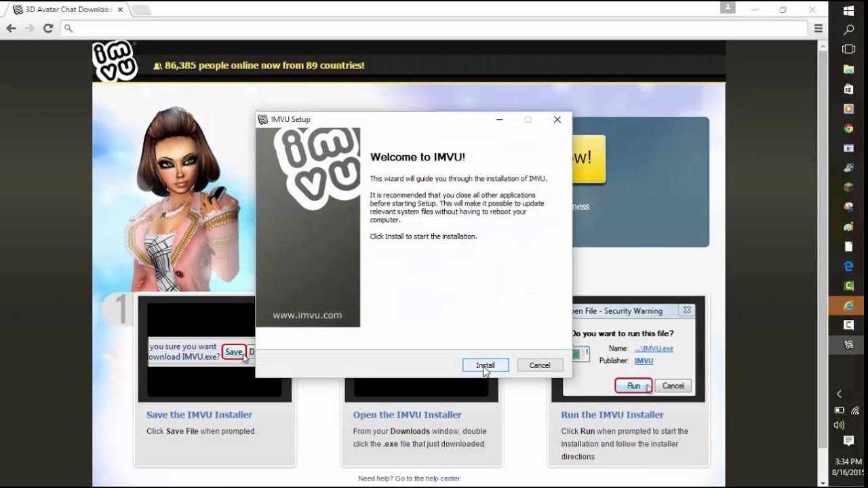The image size is (868, 488).
Task: Click the IMVU Setup title bar icon
Action: click(263, 119)
